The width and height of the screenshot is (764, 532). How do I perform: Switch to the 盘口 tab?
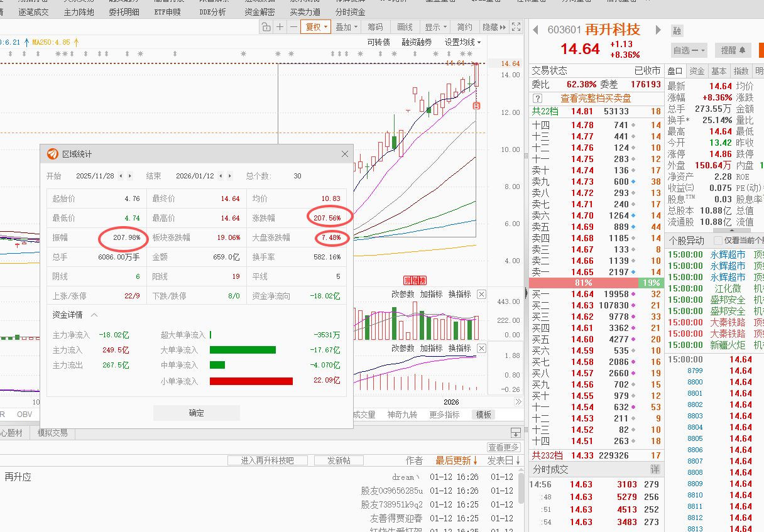tap(675, 71)
